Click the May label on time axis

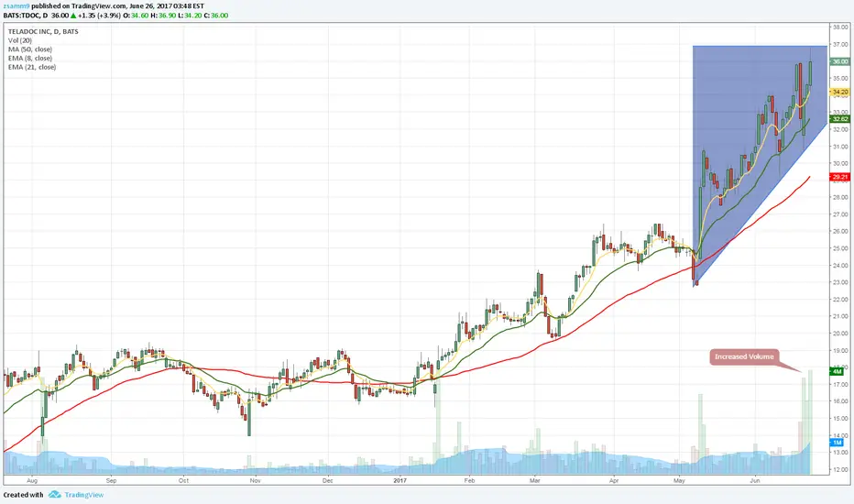tap(679, 480)
